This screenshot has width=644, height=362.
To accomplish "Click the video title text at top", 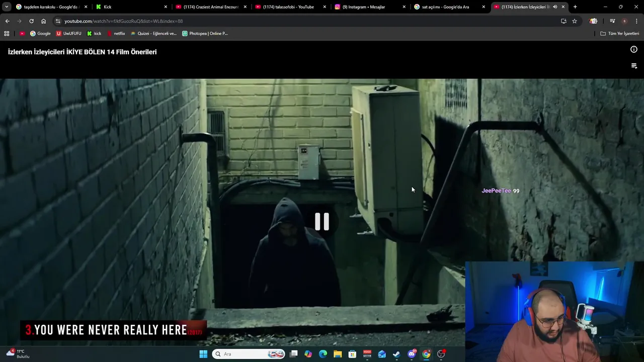I will pyautogui.click(x=83, y=52).
